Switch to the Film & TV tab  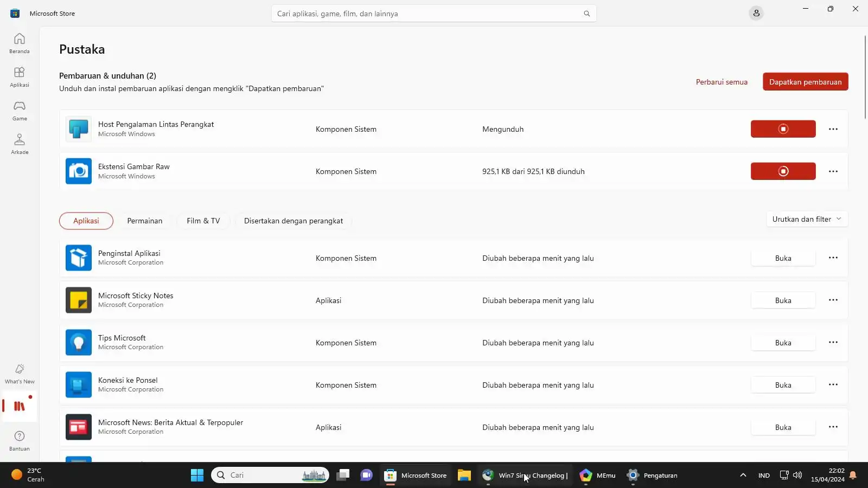[x=203, y=221]
